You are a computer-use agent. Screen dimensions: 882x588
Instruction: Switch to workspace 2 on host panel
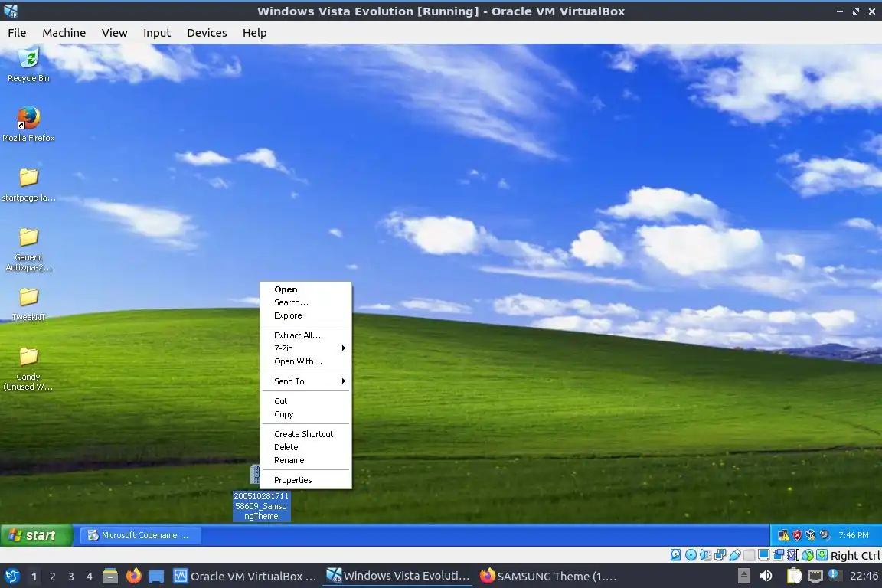[52, 577]
